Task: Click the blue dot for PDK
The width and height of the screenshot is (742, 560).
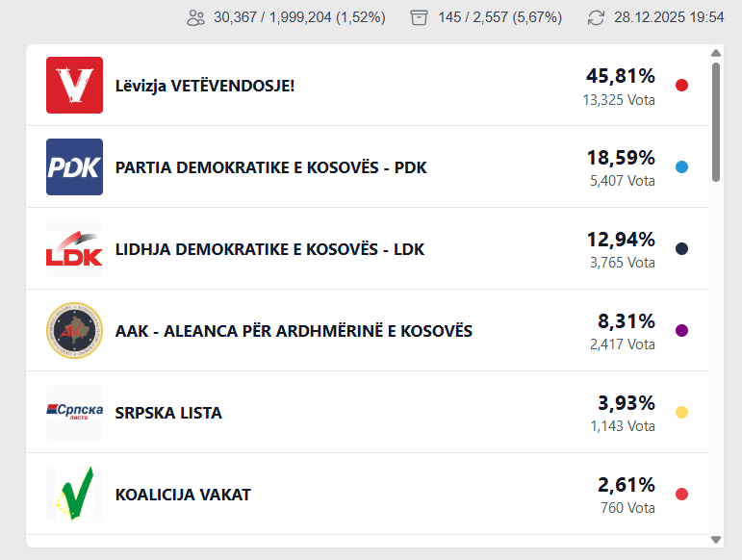Action: [x=681, y=166]
